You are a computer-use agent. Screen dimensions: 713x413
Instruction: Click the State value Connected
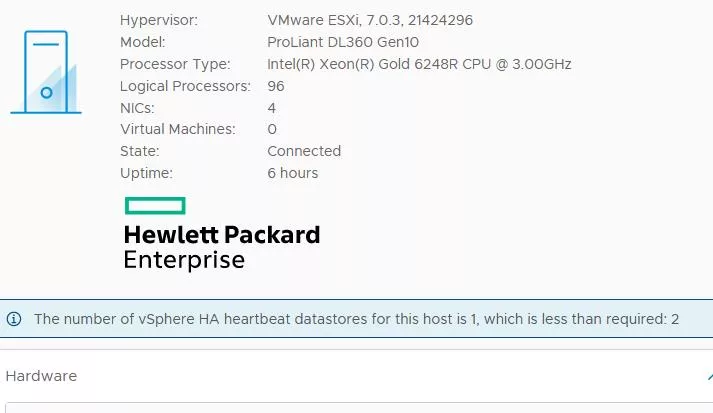[304, 151]
